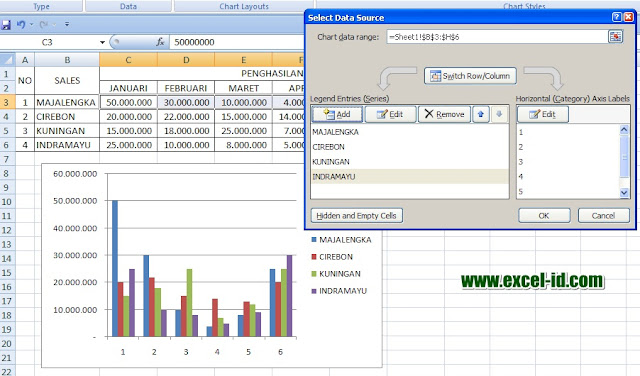The height and width of the screenshot is (376, 640).
Task: Open the Undo history dropdown arrow
Action: coord(31,25)
